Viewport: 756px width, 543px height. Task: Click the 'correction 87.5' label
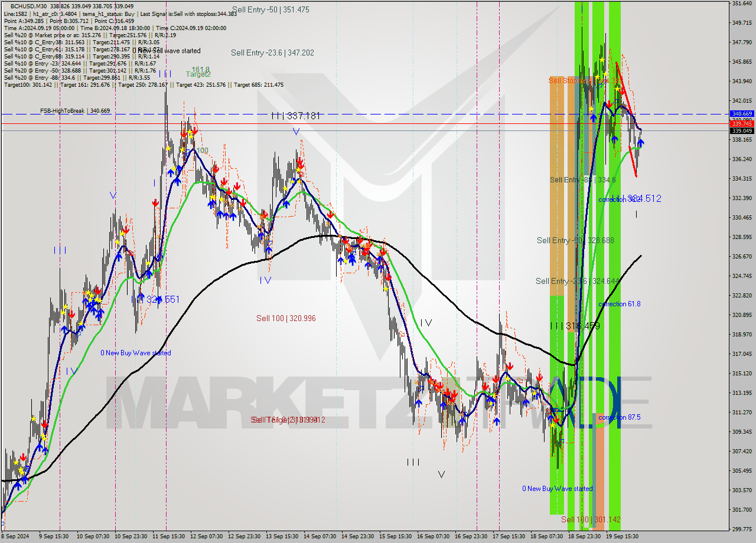tap(620, 417)
